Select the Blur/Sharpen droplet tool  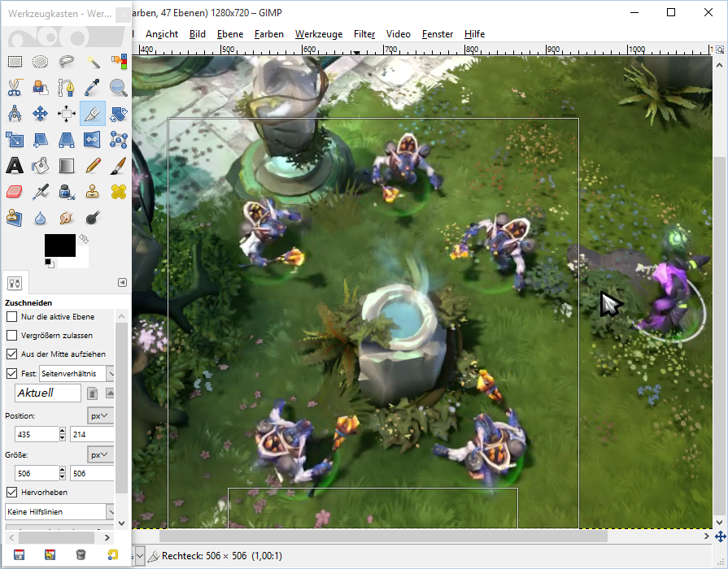point(41,217)
